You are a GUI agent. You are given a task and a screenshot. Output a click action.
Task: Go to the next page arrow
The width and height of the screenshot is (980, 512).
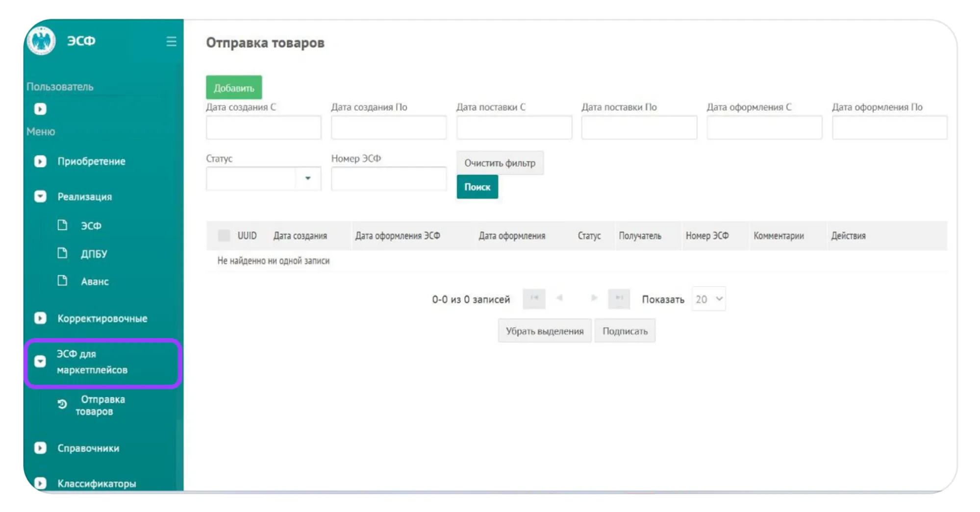pyautogui.click(x=594, y=298)
